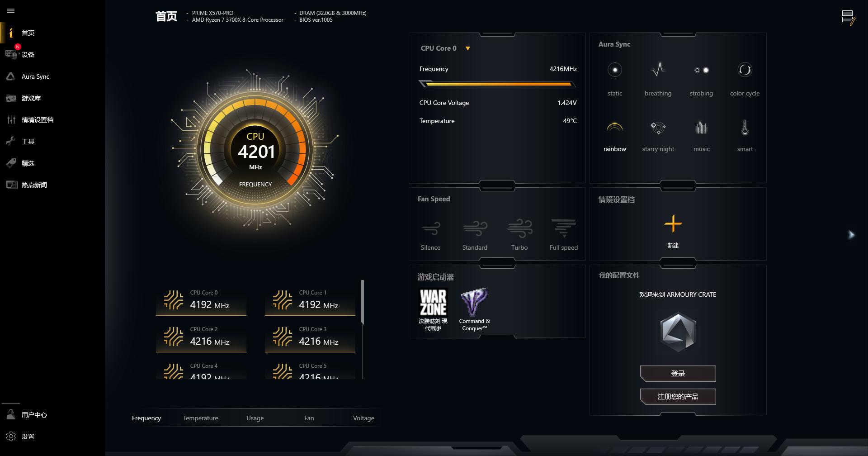Switch to the Voltage tab
This screenshot has height=456, width=868.
point(363,418)
